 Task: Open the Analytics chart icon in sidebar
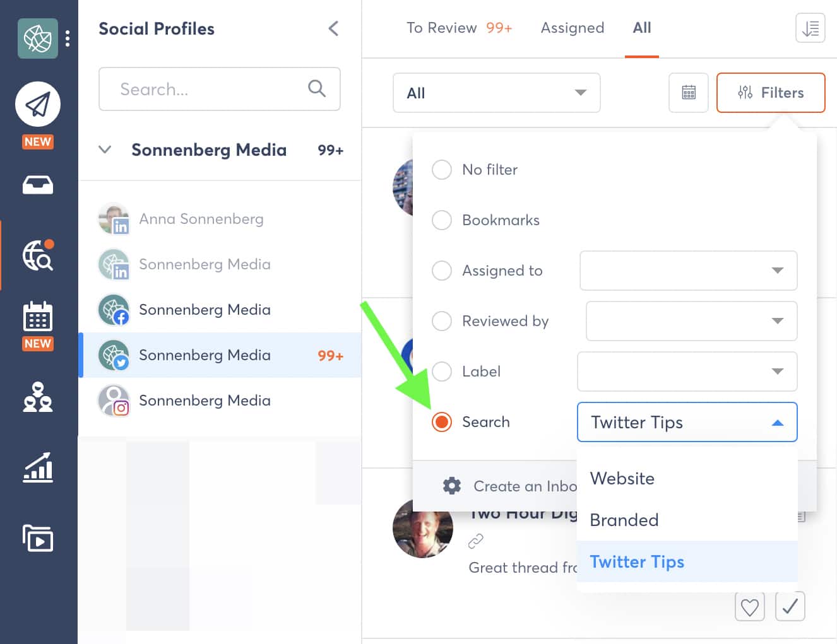click(x=38, y=467)
